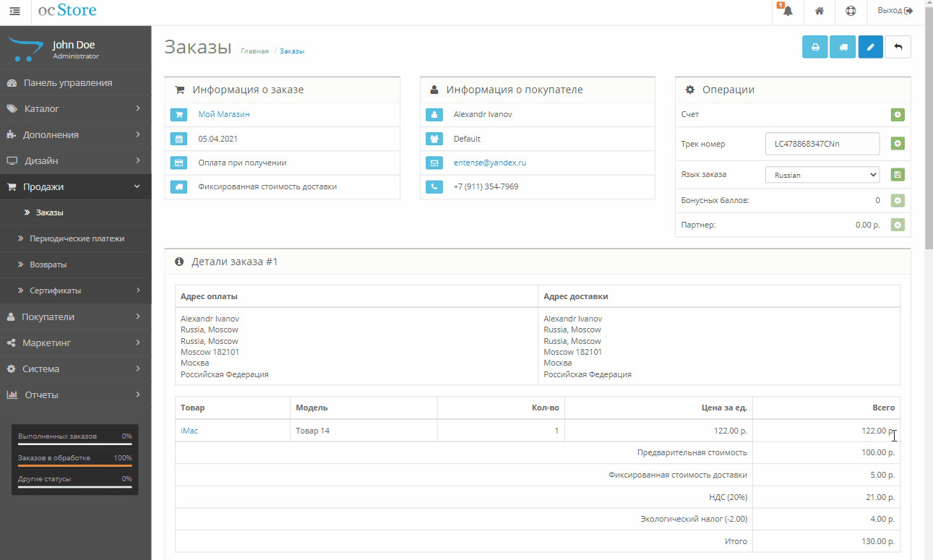
Task: Click the Экологический налог (-2.00) label
Action: point(694,520)
